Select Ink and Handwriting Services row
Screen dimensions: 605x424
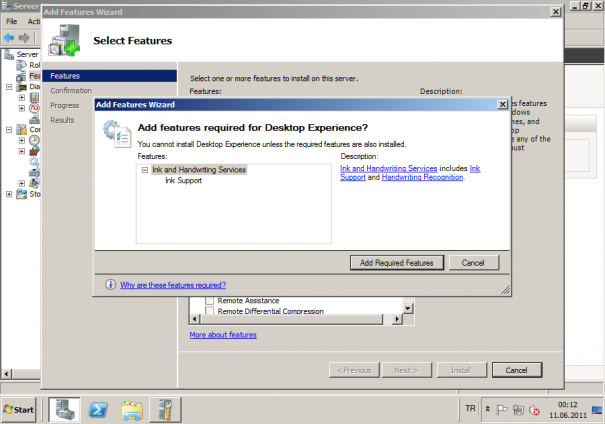199,170
